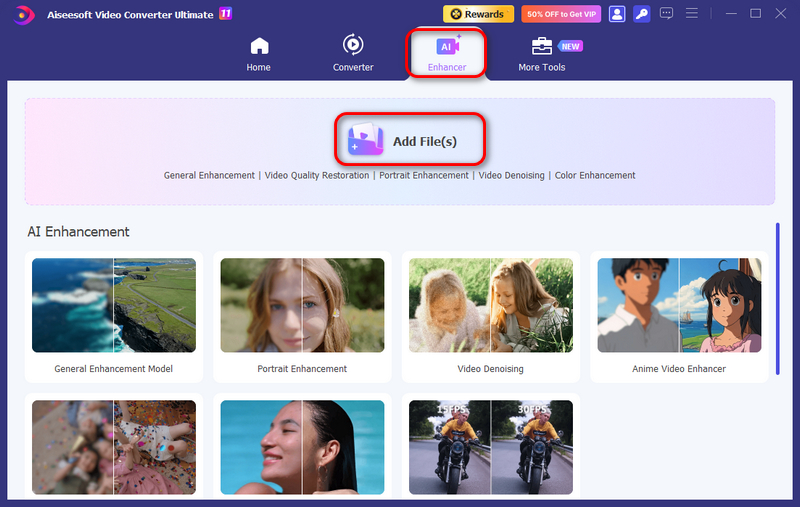Click Color Enhancement text

pos(595,175)
